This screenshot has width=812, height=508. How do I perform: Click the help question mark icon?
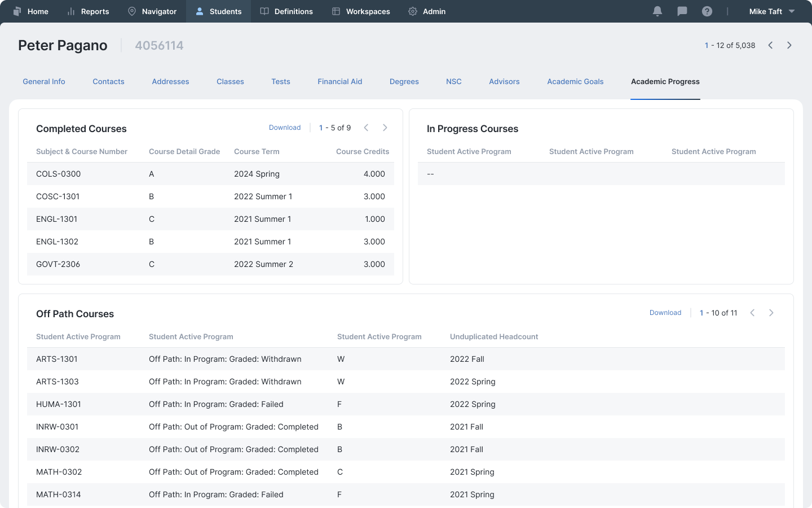[x=707, y=11]
